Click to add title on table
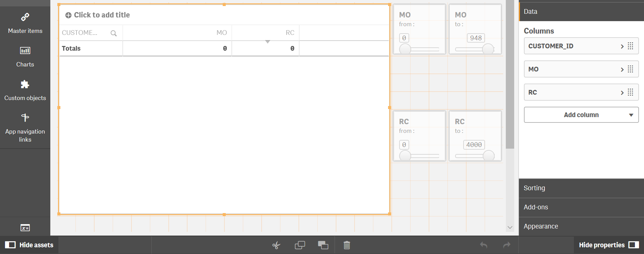Screen dimensions: 644x254 point(102,15)
